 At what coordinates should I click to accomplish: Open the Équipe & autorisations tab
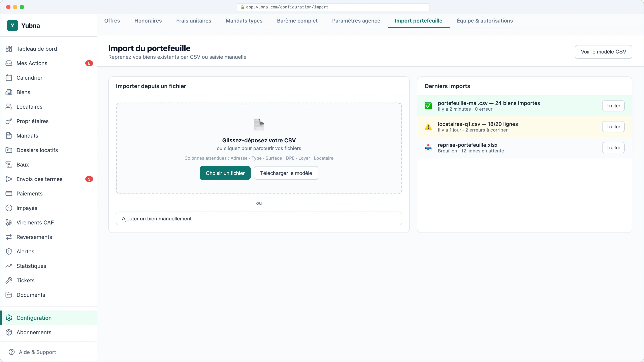pos(485,21)
